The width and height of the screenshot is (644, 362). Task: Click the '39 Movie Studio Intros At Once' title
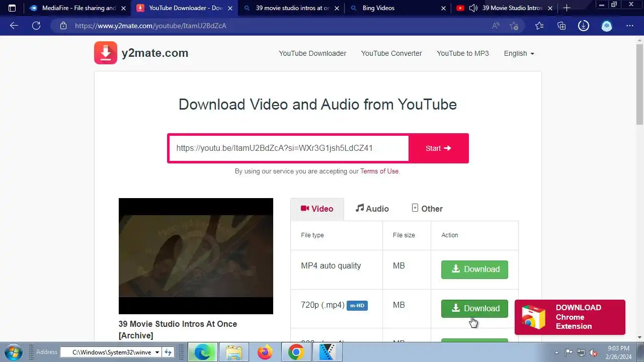pos(178,330)
